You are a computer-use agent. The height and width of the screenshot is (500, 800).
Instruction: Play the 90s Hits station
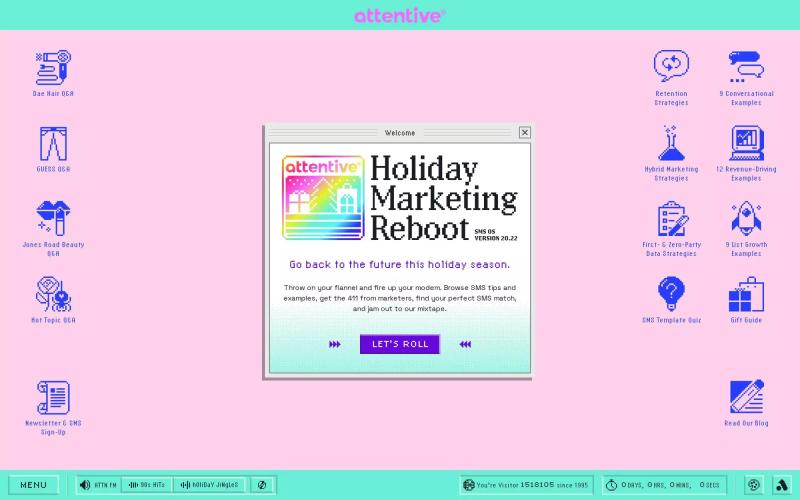[147, 485]
